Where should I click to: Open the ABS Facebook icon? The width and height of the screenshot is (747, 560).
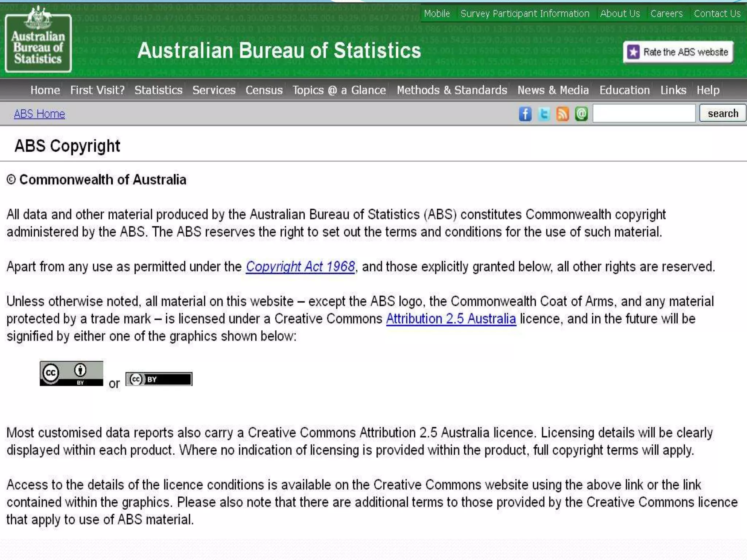pyautogui.click(x=525, y=114)
